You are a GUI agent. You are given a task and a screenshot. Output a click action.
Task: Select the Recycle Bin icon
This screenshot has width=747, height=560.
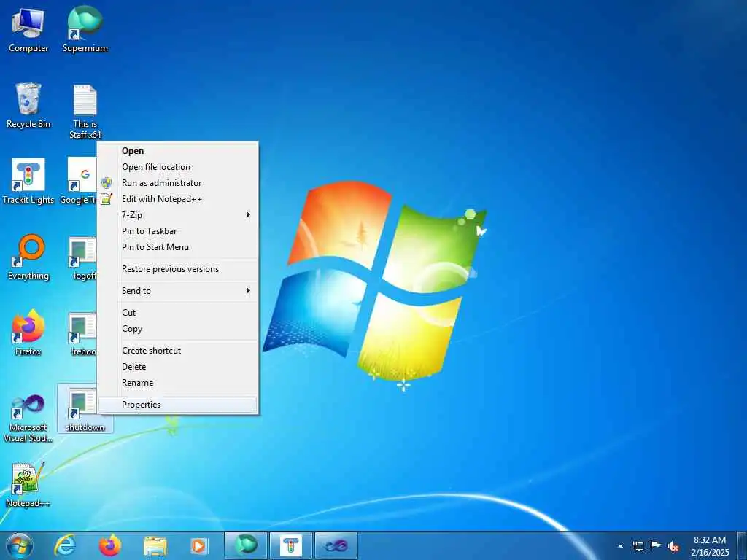coord(28,106)
